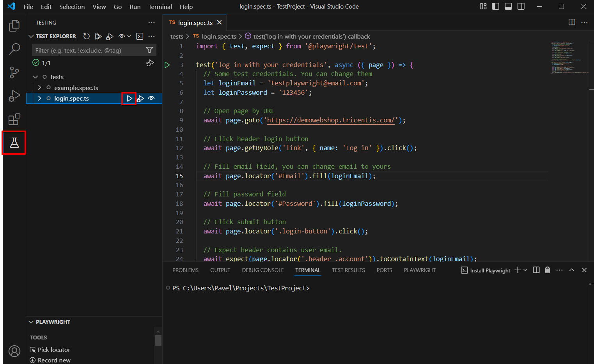This screenshot has height=364, width=594.
Task: Switch to the TEST RESULTS tab
Action: (x=348, y=270)
